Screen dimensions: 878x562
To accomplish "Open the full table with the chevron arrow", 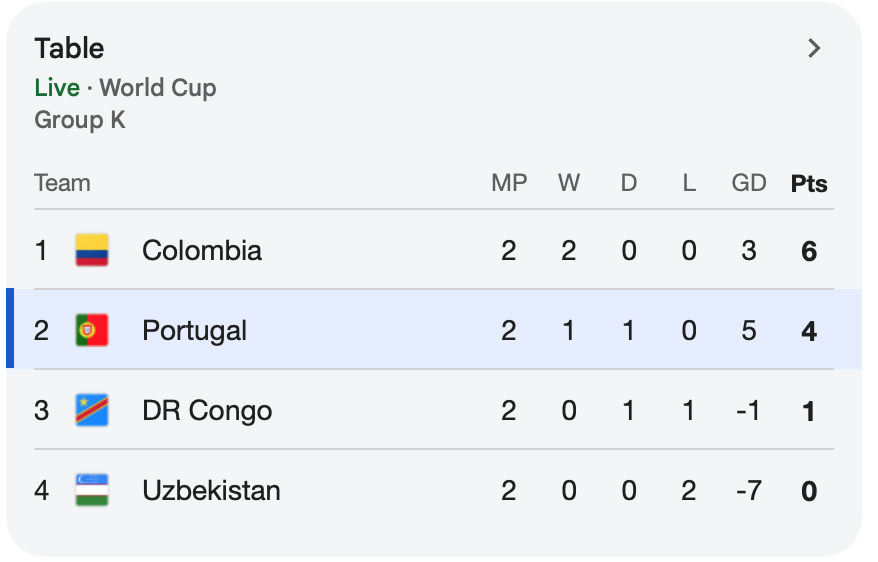I will (814, 48).
